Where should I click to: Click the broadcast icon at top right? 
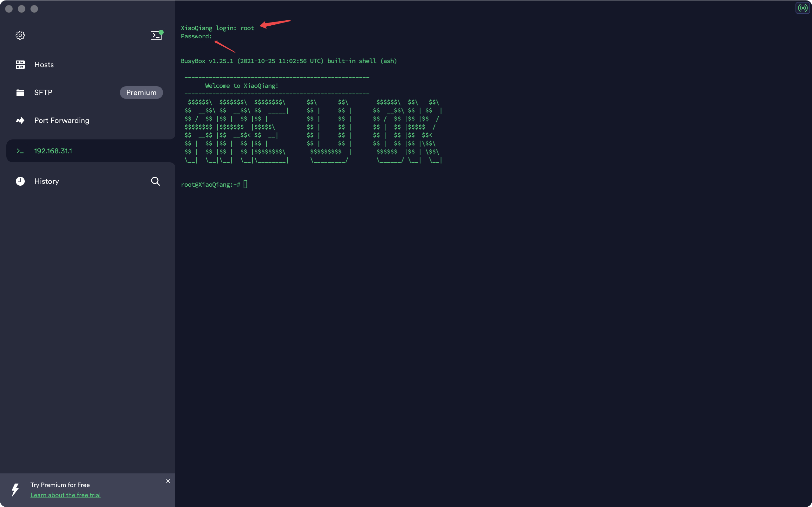(802, 8)
